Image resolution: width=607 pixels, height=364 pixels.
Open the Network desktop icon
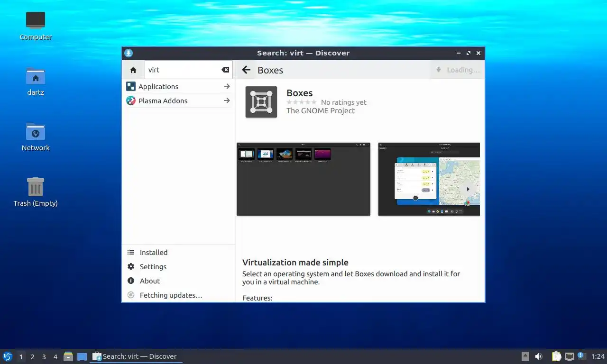[36, 136]
